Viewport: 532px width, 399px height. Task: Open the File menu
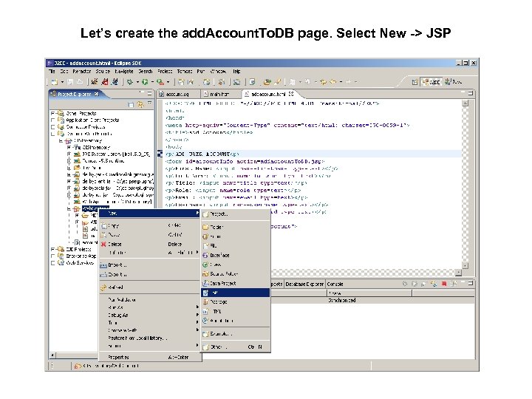tap(52, 71)
